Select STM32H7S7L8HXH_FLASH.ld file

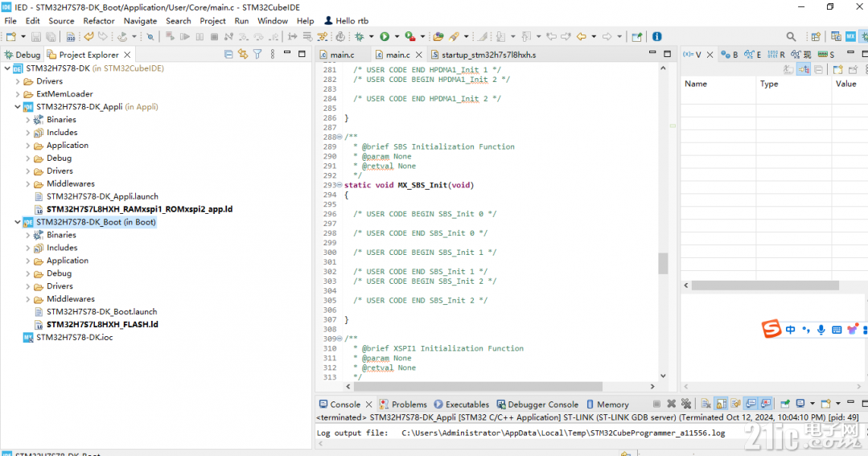pos(102,324)
